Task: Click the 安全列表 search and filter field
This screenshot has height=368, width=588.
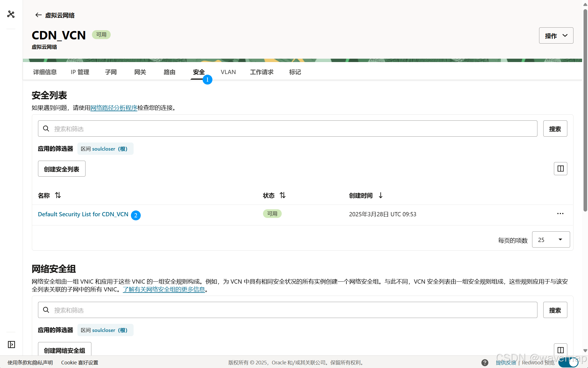Action: (x=287, y=129)
